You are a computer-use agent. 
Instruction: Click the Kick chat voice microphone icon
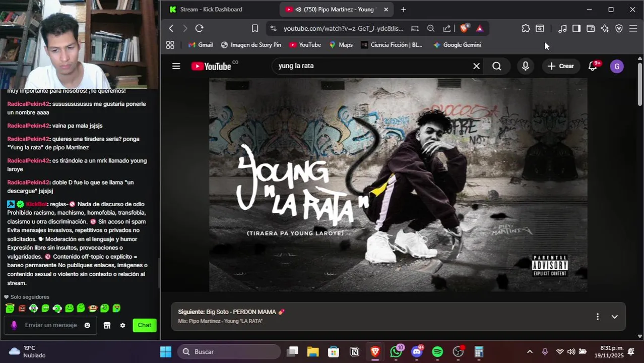[x=14, y=325]
